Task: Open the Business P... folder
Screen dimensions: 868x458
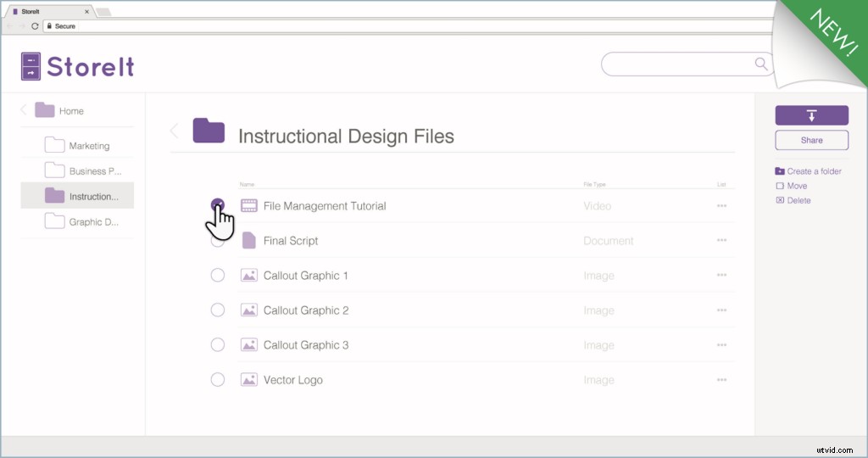Action: (95, 171)
